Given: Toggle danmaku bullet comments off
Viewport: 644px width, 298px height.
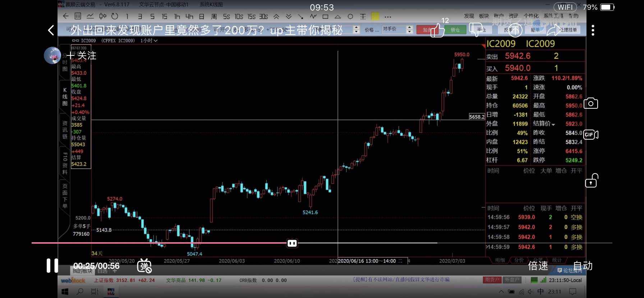Looking at the screenshot, I should [144, 266].
